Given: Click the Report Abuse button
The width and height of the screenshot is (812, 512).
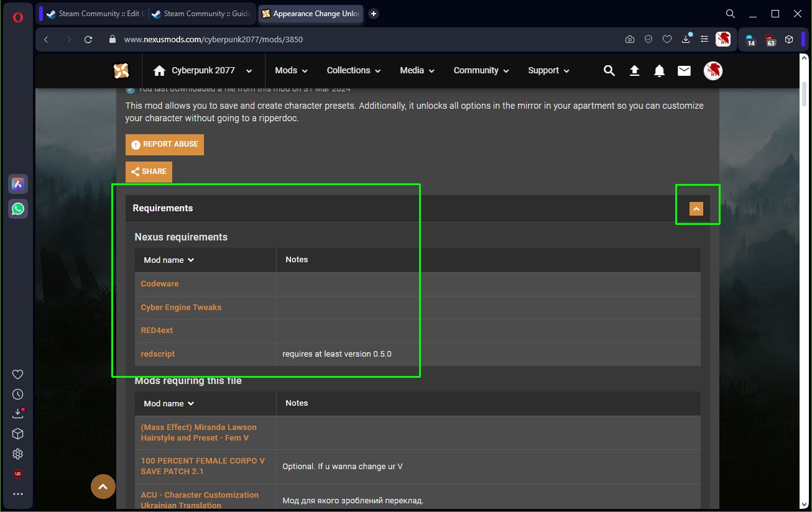Looking at the screenshot, I should coord(165,144).
